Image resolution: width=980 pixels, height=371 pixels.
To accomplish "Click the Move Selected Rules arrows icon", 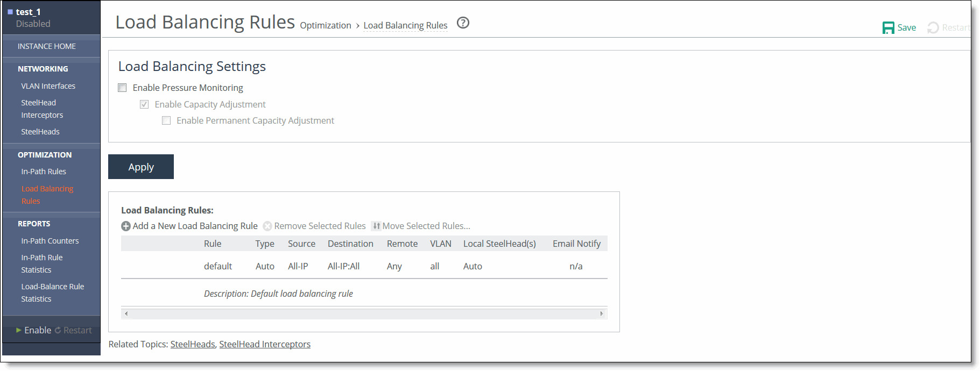I will pyautogui.click(x=376, y=226).
